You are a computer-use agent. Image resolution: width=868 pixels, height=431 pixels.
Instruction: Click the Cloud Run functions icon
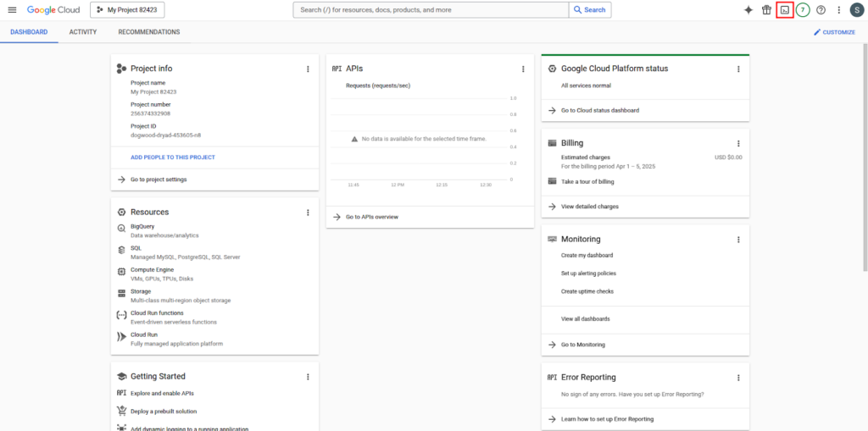[121, 315]
